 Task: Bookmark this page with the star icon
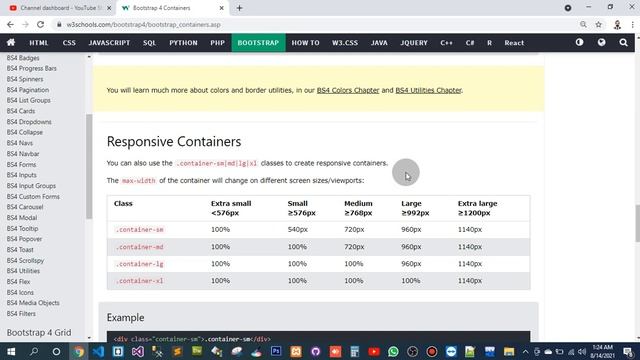pos(598,24)
